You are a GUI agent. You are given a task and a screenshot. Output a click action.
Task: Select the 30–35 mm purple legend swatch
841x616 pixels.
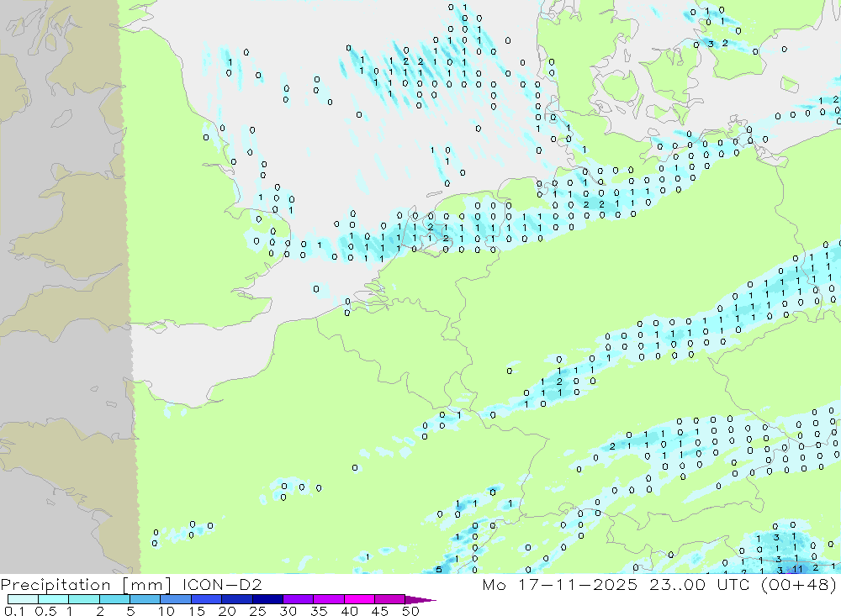click(298, 599)
